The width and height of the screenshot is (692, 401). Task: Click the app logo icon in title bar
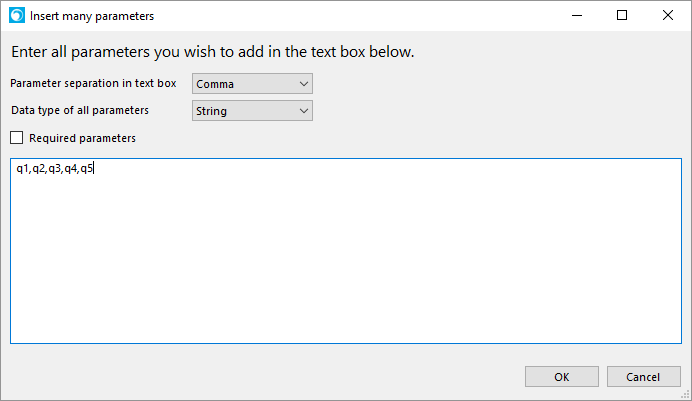[17, 15]
